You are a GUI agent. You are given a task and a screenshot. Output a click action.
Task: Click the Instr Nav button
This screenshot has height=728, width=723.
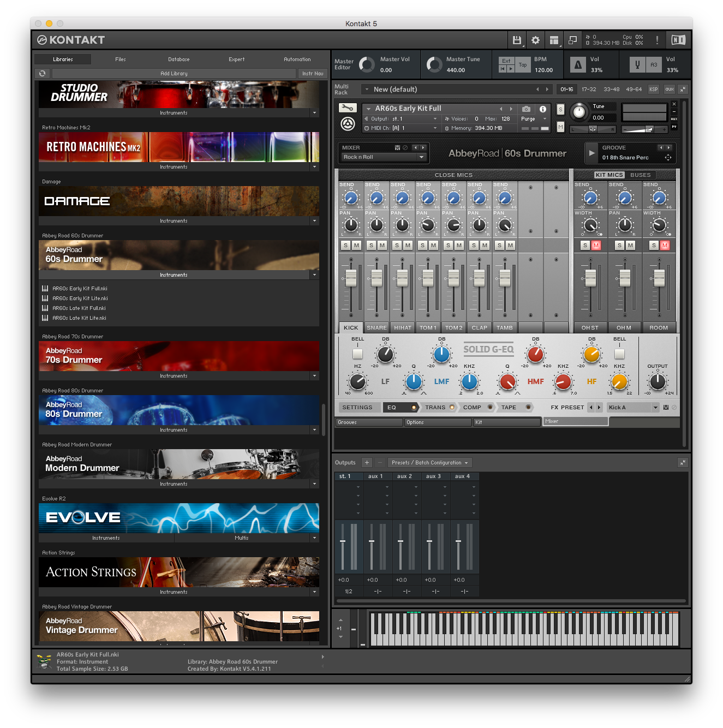click(x=313, y=73)
